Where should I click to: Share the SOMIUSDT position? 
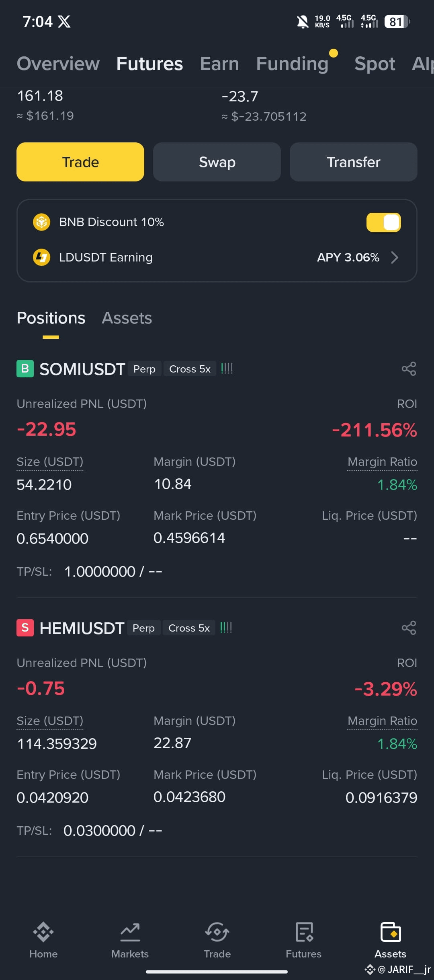[x=409, y=369]
